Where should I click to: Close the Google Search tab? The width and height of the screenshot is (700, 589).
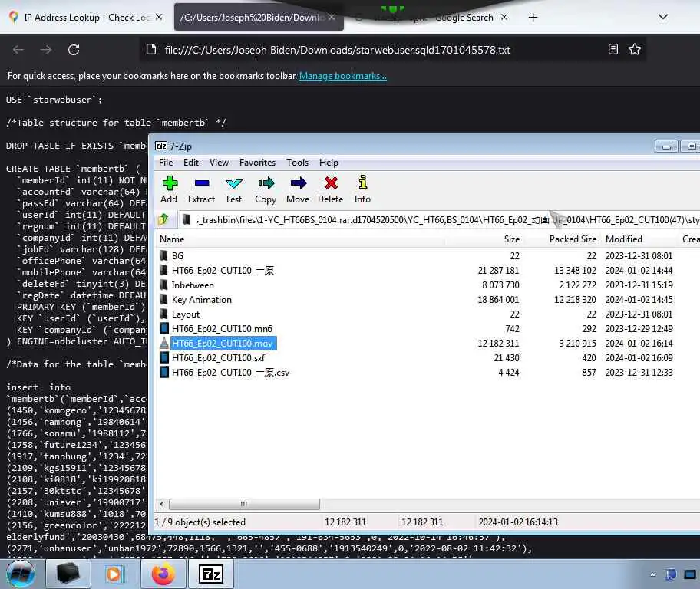(504, 18)
